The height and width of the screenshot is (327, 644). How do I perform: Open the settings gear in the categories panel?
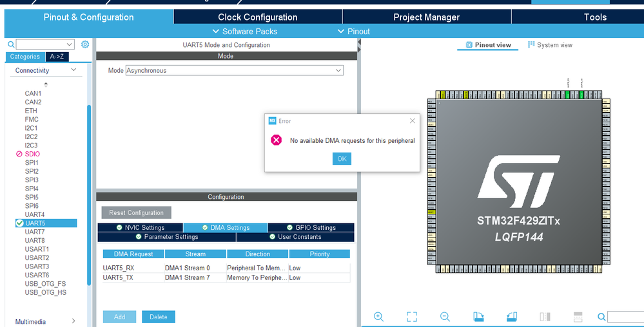pyautogui.click(x=85, y=44)
